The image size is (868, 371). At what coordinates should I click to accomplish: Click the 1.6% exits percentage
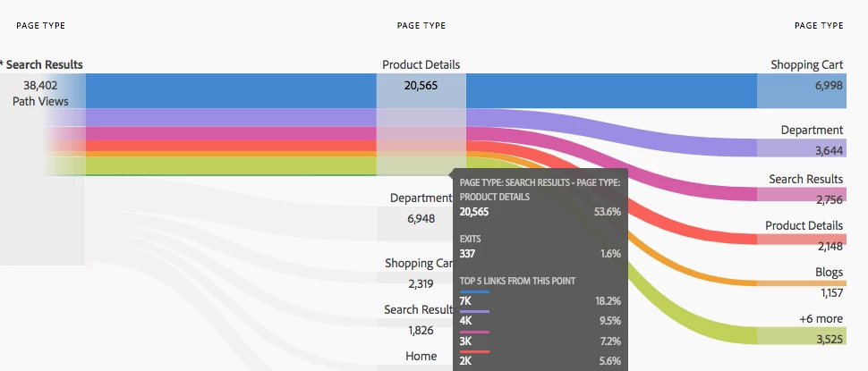(610, 254)
